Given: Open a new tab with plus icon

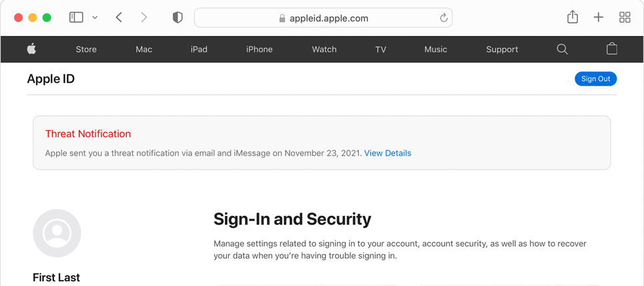Looking at the screenshot, I should point(599,17).
